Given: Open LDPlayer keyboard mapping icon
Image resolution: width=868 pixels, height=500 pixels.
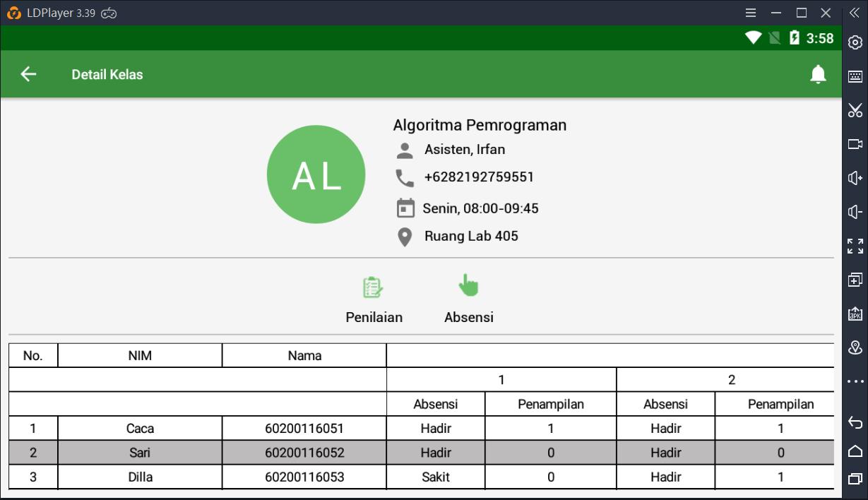Looking at the screenshot, I should pos(855,76).
